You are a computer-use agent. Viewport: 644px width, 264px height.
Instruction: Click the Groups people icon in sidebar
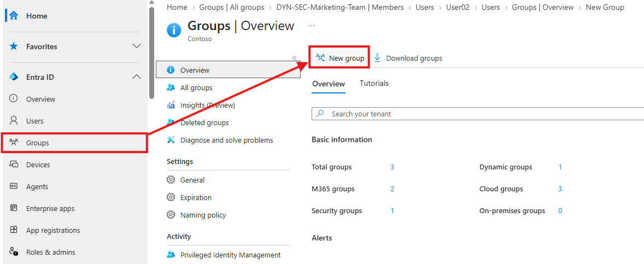[14, 143]
